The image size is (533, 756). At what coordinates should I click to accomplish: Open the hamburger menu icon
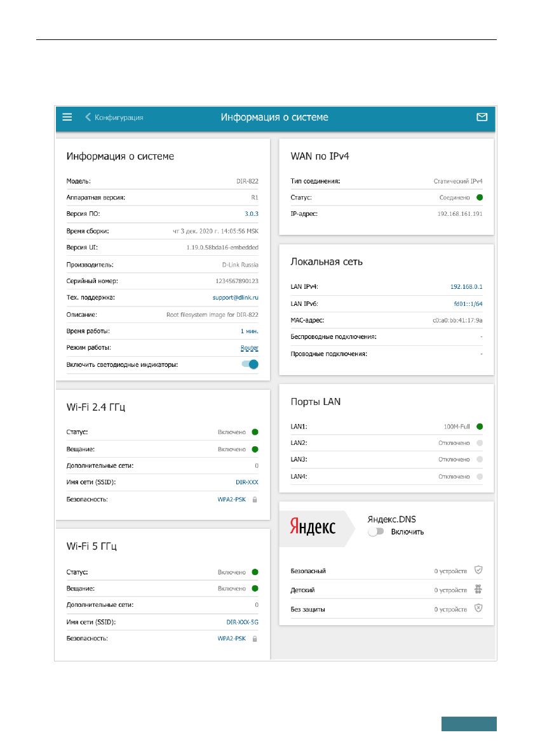(x=67, y=117)
